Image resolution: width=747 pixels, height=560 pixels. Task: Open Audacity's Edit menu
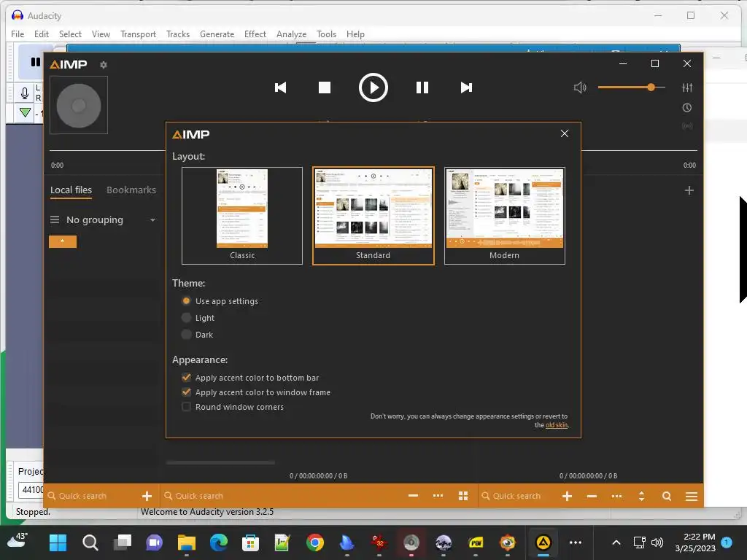pyautogui.click(x=42, y=34)
